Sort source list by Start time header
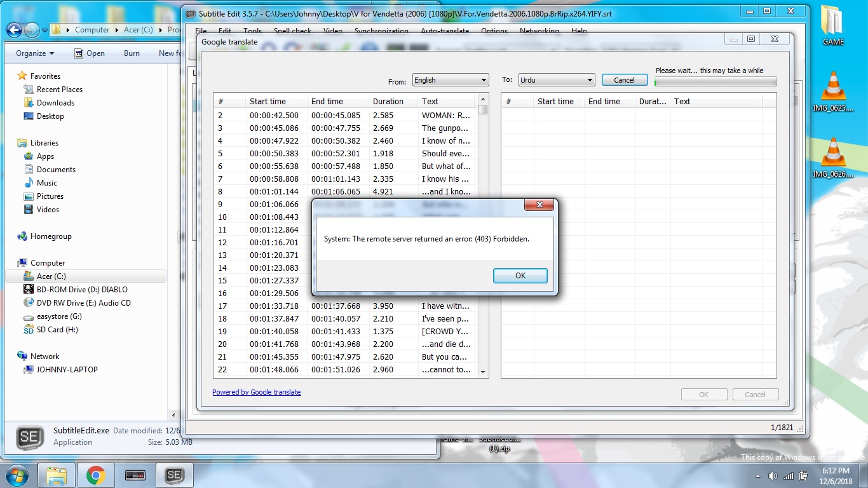The height and width of the screenshot is (488, 868). tap(276, 101)
